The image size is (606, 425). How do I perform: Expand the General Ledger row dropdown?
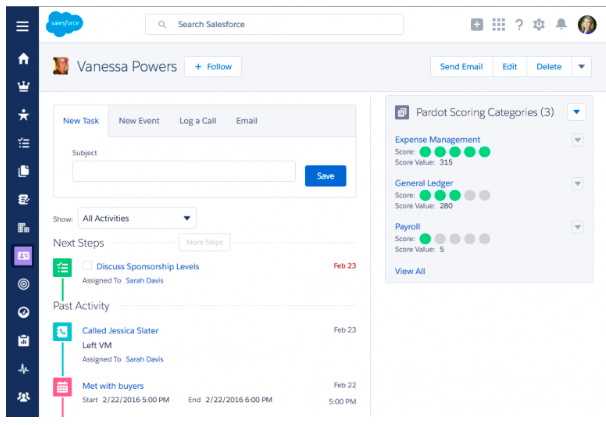point(578,184)
